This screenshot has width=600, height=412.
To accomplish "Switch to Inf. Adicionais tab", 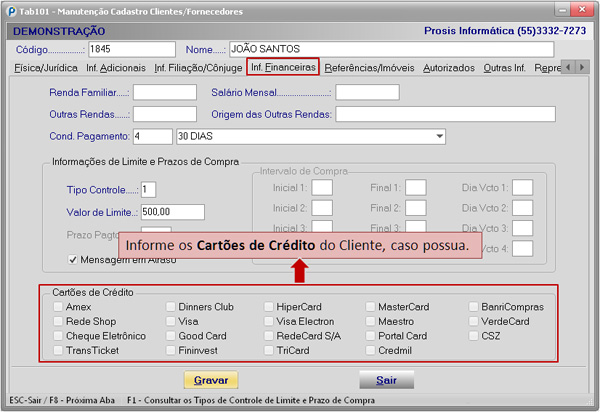I will [116, 68].
